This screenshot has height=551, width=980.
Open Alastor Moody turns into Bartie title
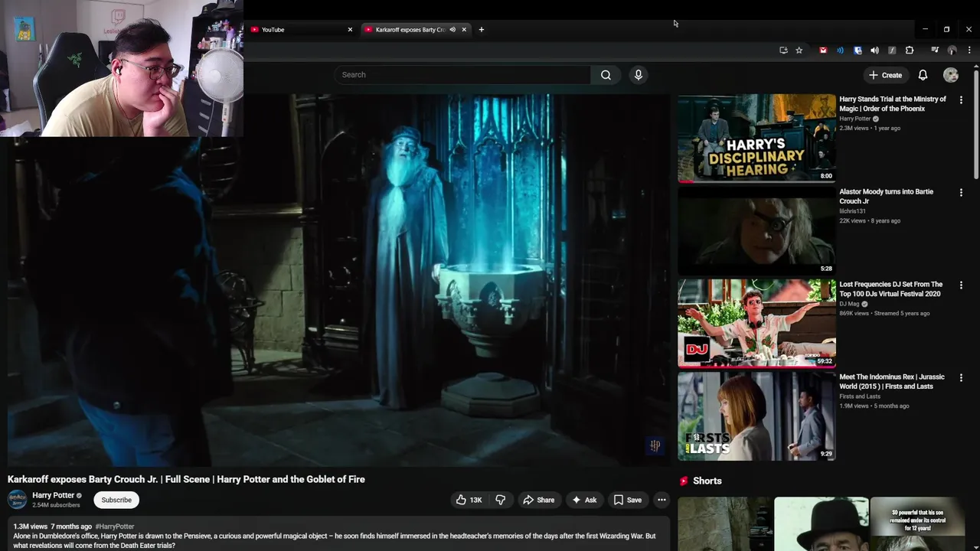(887, 197)
